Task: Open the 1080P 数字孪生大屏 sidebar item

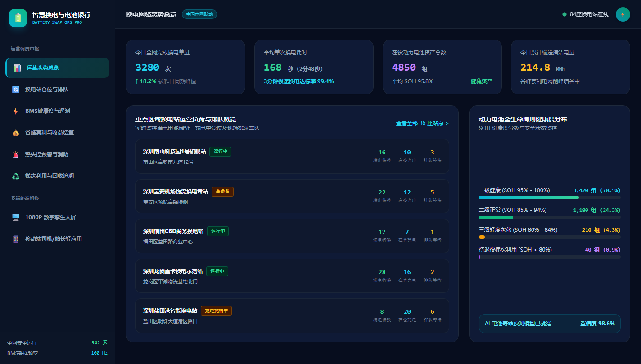Action: click(57, 217)
